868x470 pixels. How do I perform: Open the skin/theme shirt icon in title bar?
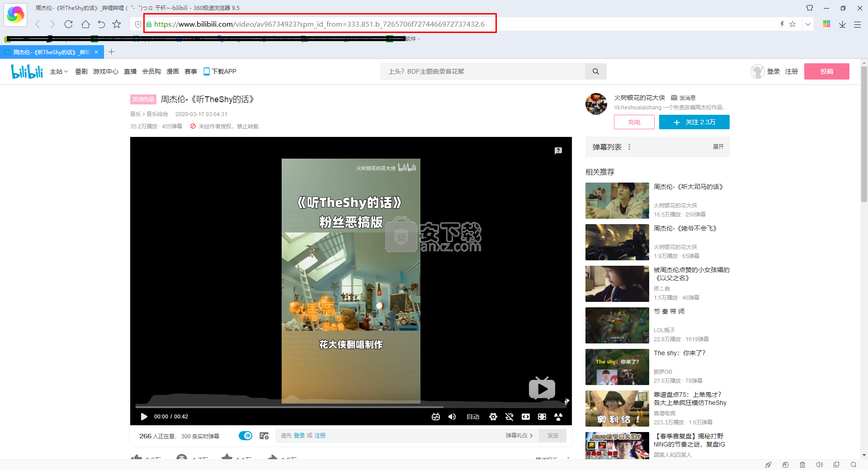(x=810, y=8)
